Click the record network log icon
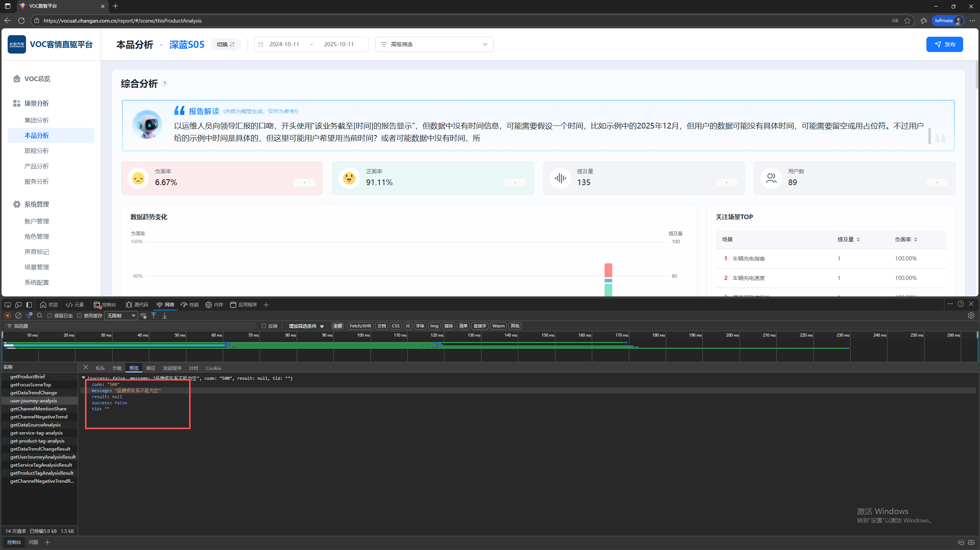The height and width of the screenshot is (550, 980). coord(8,316)
